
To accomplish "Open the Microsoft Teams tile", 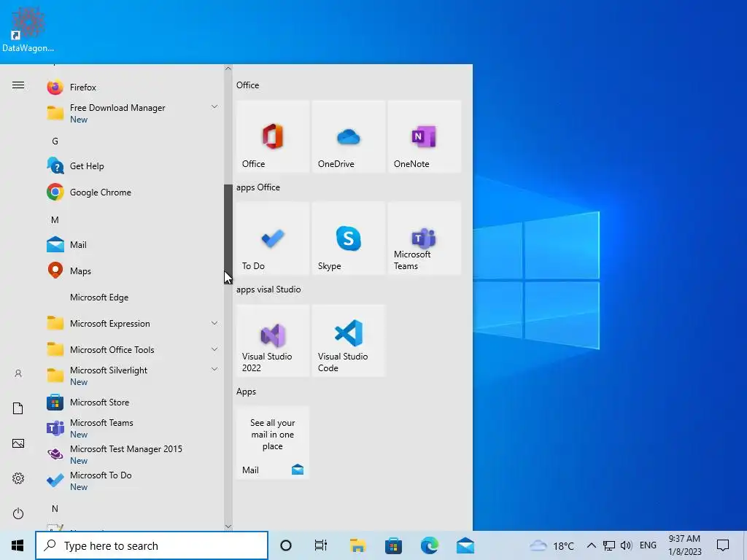I will [x=424, y=238].
